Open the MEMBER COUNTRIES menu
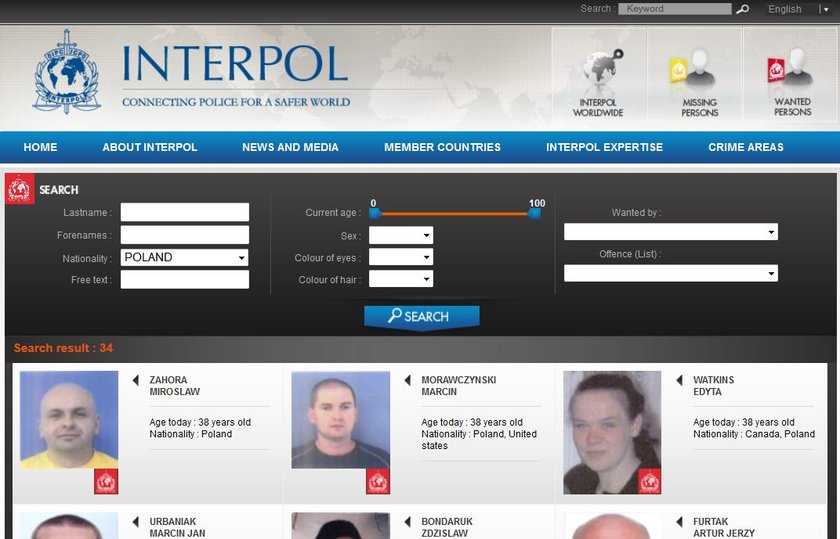This screenshot has height=539, width=840. point(442,147)
